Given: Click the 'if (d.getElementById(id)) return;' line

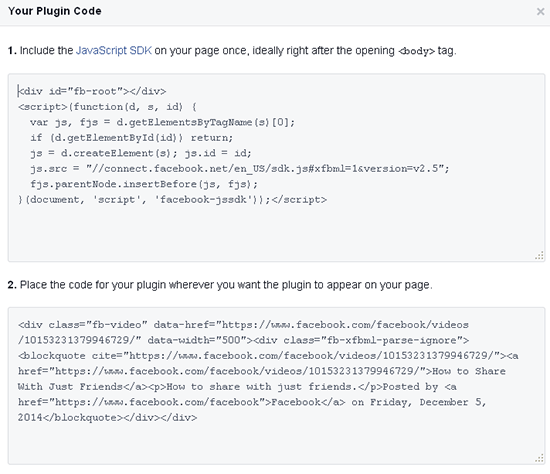Looking at the screenshot, I should (132, 138).
